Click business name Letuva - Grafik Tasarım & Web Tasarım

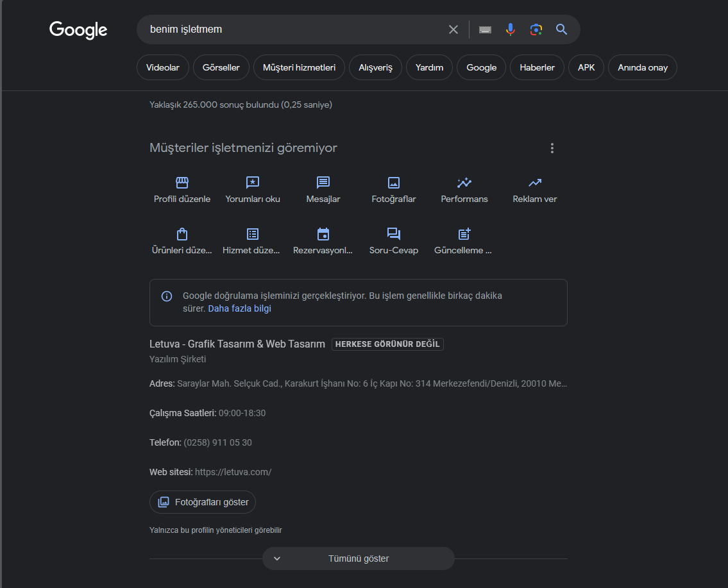pos(237,344)
